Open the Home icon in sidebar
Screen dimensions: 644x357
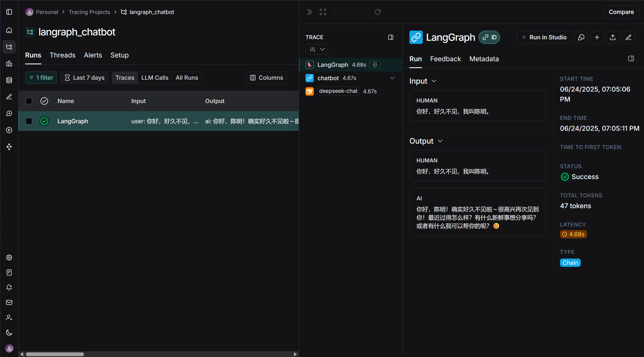9,30
